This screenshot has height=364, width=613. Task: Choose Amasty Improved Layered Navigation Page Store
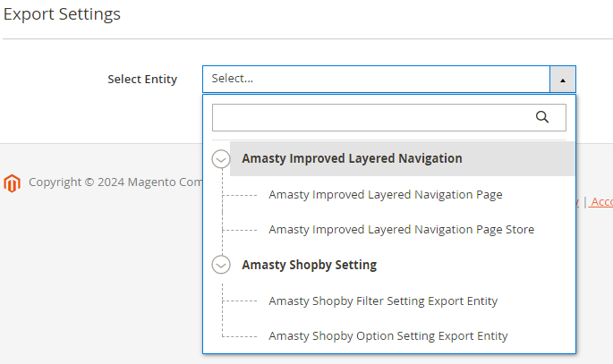pyautogui.click(x=402, y=229)
